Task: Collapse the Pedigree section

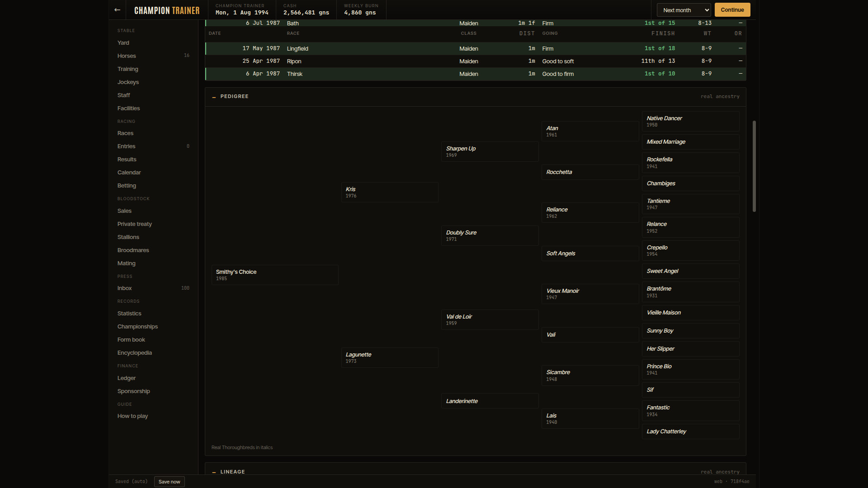Action: tap(214, 97)
